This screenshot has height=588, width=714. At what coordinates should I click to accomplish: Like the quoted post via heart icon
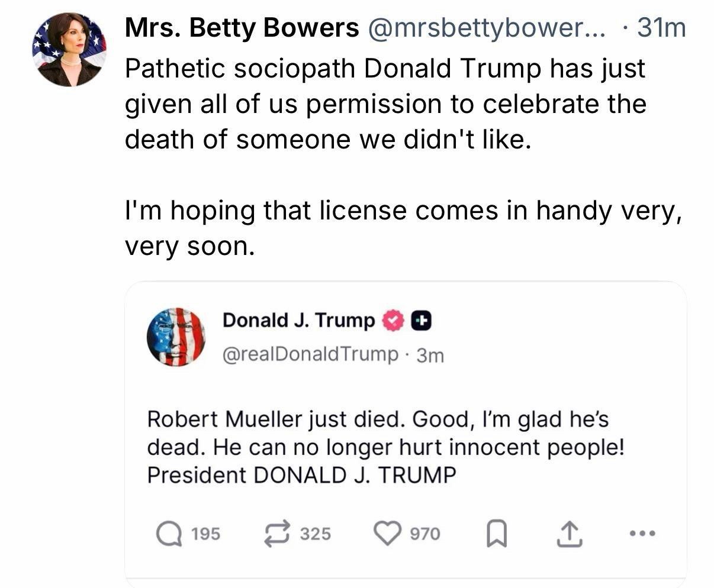(x=386, y=534)
